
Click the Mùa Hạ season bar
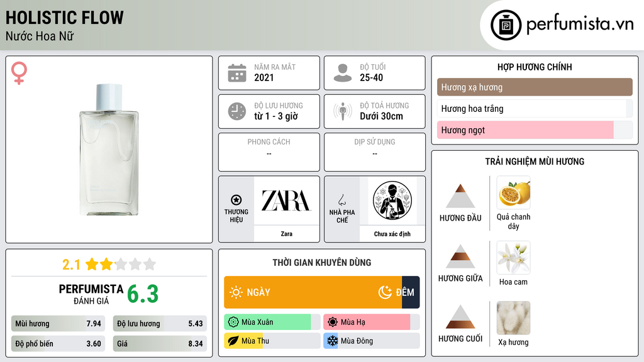tap(371, 322)
